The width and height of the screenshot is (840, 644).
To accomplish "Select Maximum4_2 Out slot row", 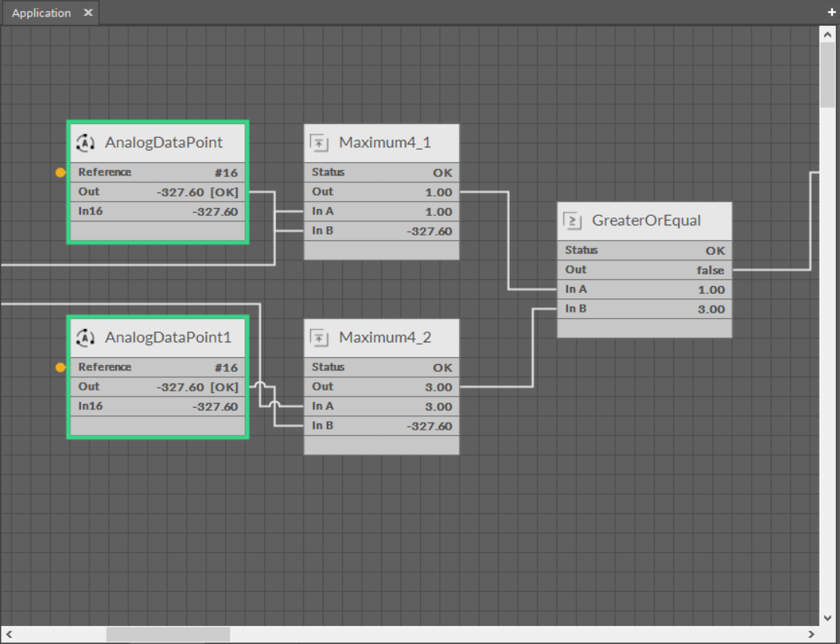I will (381, 387).
